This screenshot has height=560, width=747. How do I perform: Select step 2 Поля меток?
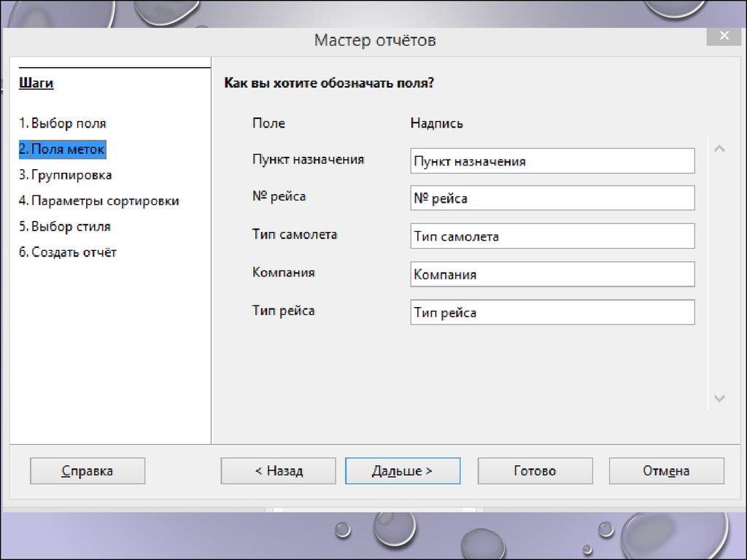[x=62, y=149]
